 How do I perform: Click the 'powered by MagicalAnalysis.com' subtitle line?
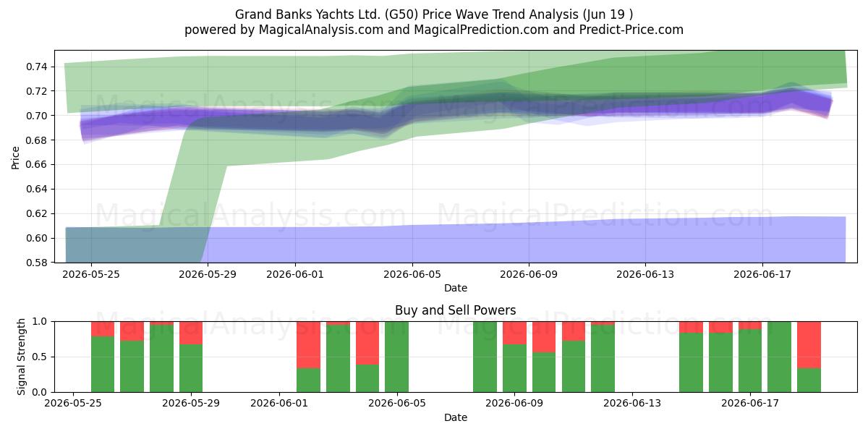pos(434,30)
